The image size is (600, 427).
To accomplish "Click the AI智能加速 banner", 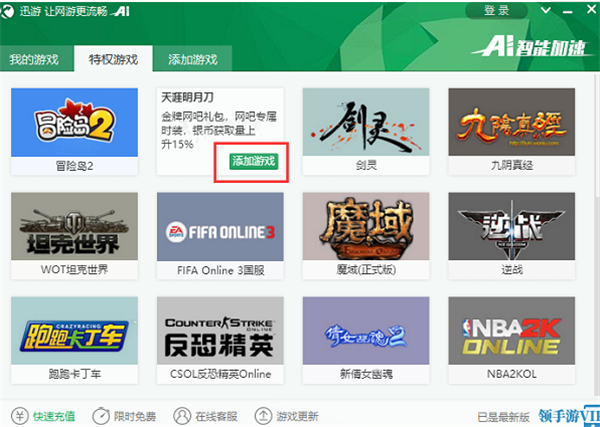I will pos(528,47).
